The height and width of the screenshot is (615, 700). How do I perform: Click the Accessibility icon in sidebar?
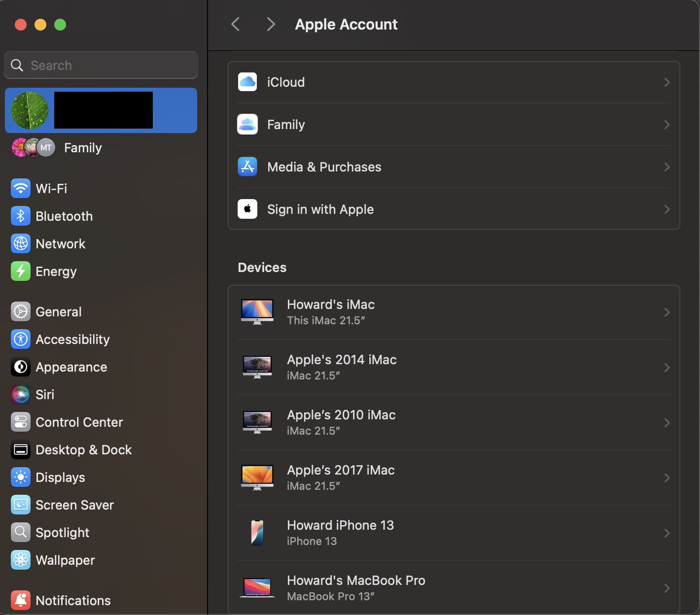21,339
